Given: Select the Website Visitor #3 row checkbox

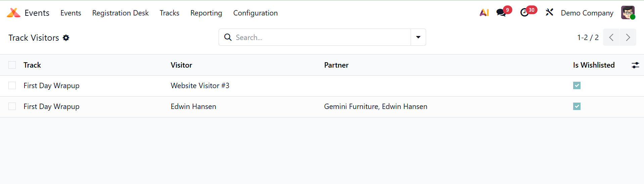Looking at the screenshot, I should coord(12,86).
